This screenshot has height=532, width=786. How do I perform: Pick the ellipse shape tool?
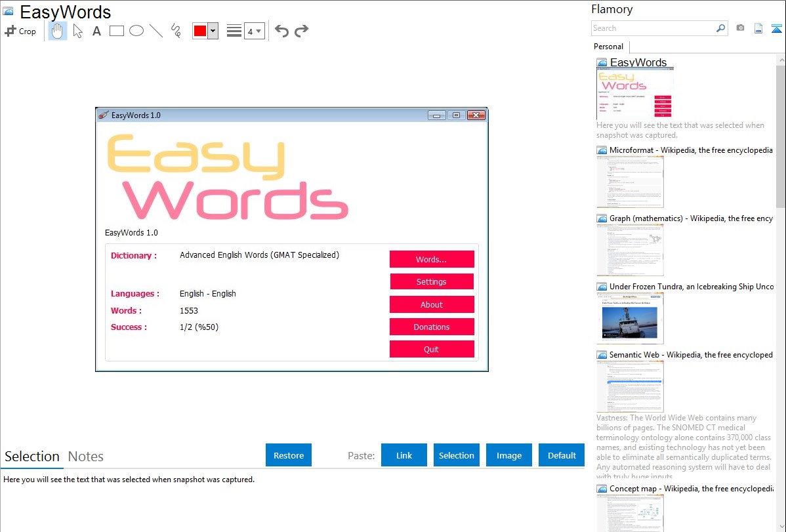tap(136, 31)
